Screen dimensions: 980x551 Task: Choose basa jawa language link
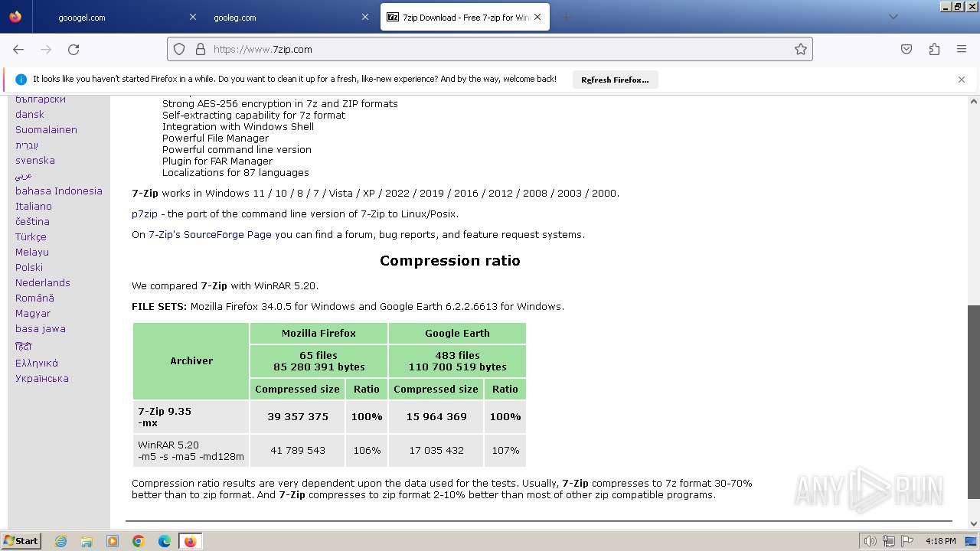pyautogui.click(x=41, y=329)
